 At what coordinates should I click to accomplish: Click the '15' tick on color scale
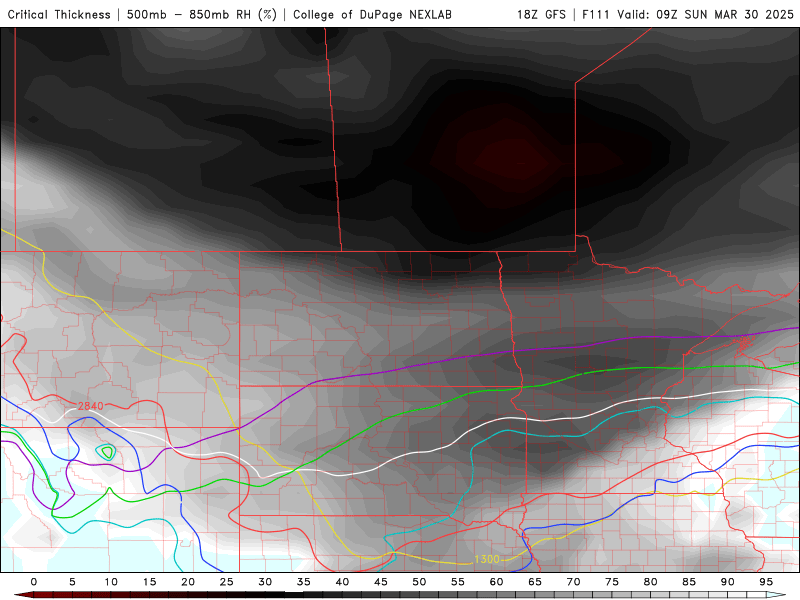tap(149, 582)
